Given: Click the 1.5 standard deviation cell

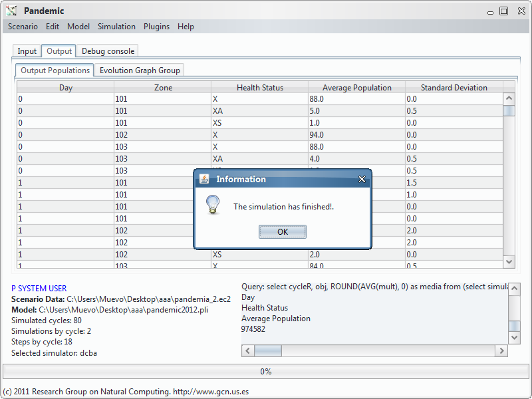Looking at the screenshot, I should 454,182.
